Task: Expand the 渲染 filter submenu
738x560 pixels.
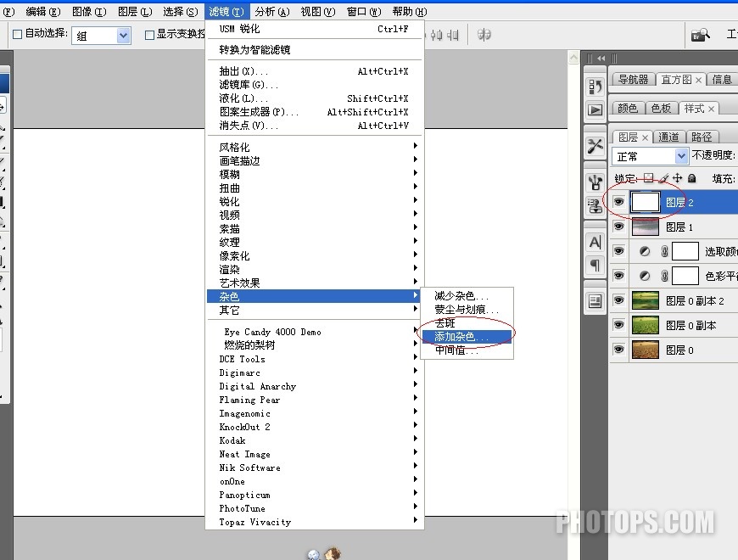Action: tap(315, 269)
